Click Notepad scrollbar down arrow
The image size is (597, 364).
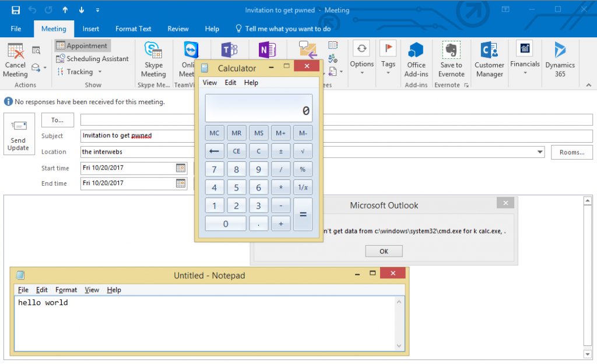(399, 346)
